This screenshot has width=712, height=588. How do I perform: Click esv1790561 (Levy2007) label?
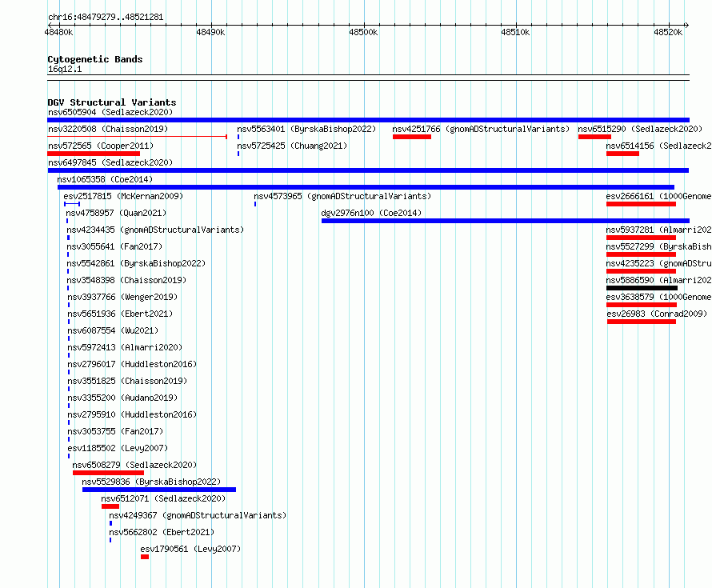190,549
